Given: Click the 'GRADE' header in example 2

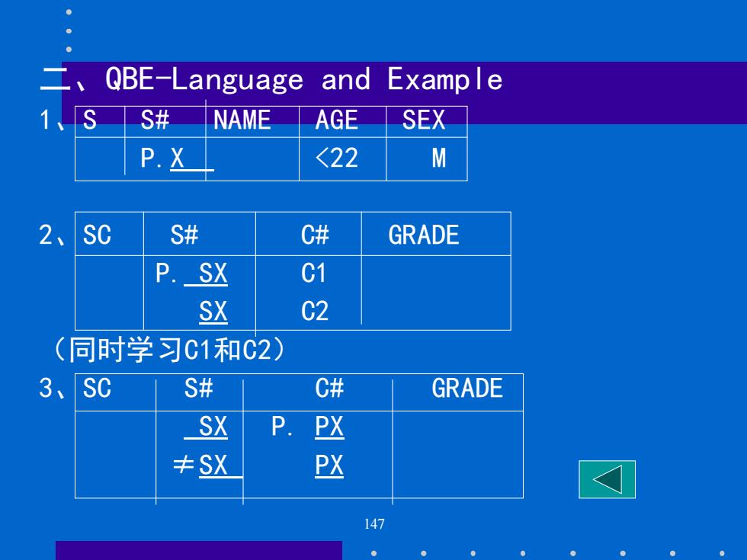Looking at the screenshot, I should [424, 235].
